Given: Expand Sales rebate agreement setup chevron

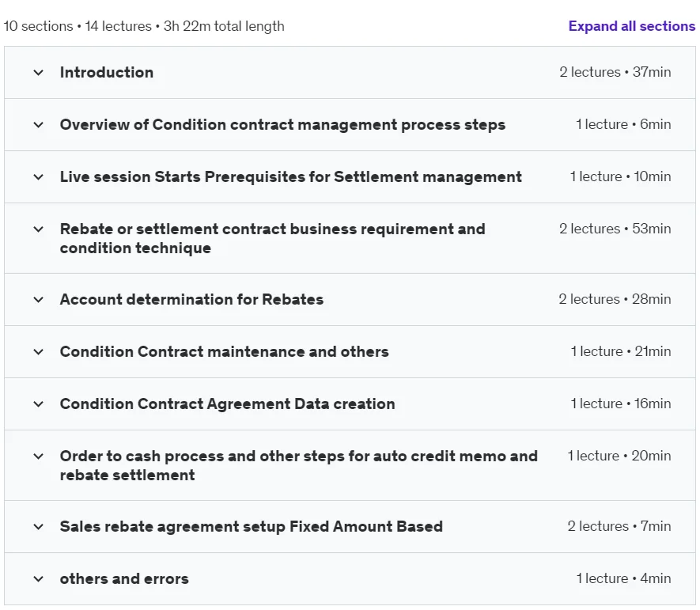Looking at the screenshot, I should [39, 526].
